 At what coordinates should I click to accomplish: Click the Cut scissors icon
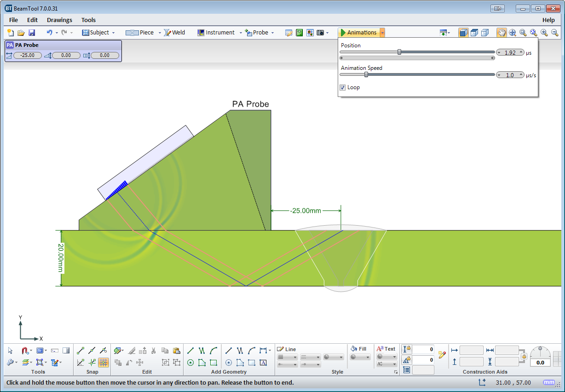pyautogui.click(x=154, y=351)
